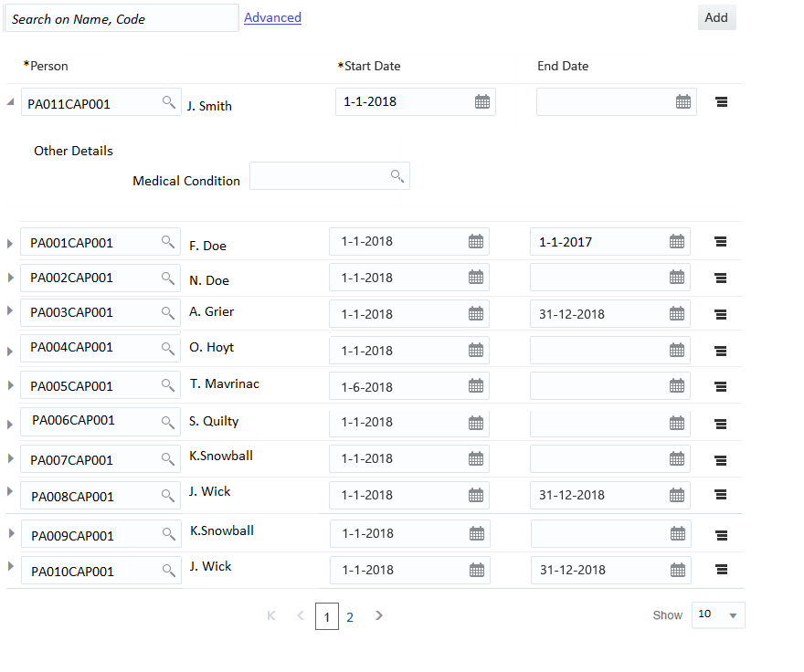Click the name A. Grier
This screenshot has width=804, height=672.
[211, 311]
